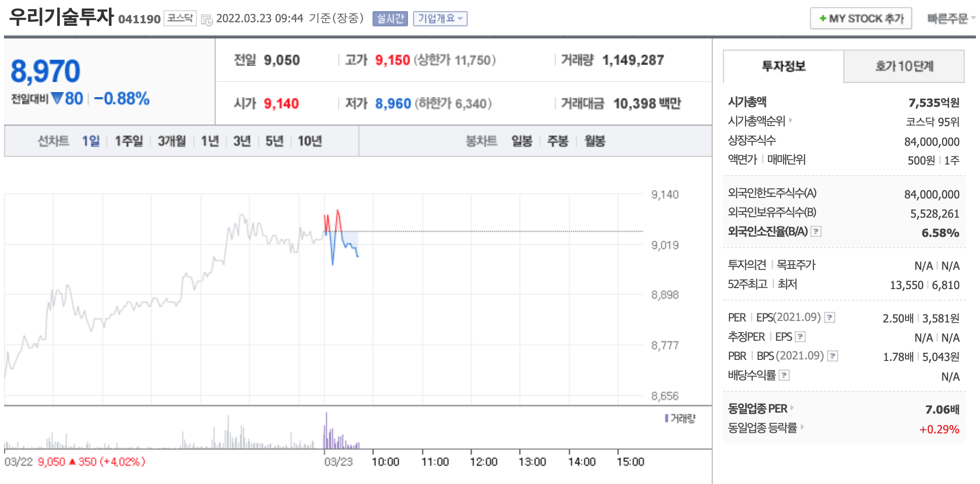Click the timestamp 2022.03.23 09:44
The image size is (980, 484).
(x=260, y=18)
